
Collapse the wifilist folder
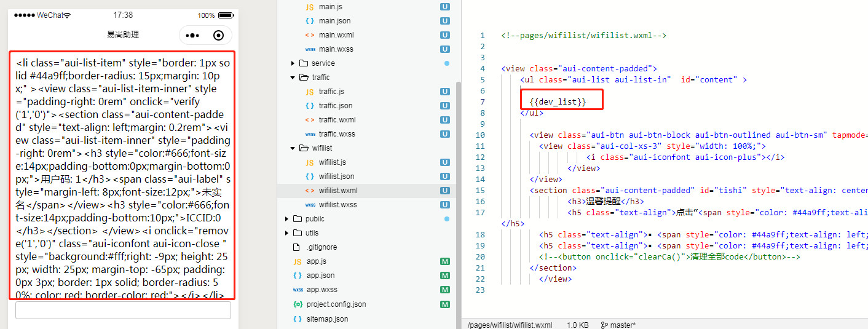tap(293, 148)
